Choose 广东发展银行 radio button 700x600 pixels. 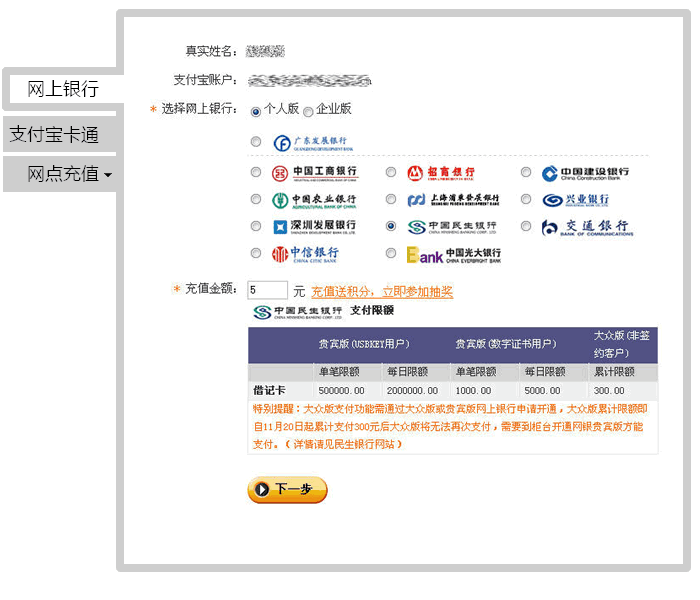[x=256, y=142]
